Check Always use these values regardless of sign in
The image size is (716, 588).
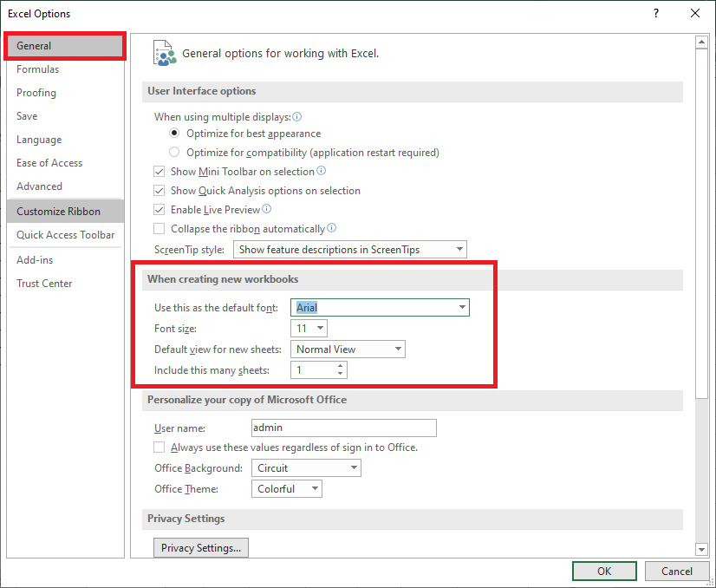(159, 447)
